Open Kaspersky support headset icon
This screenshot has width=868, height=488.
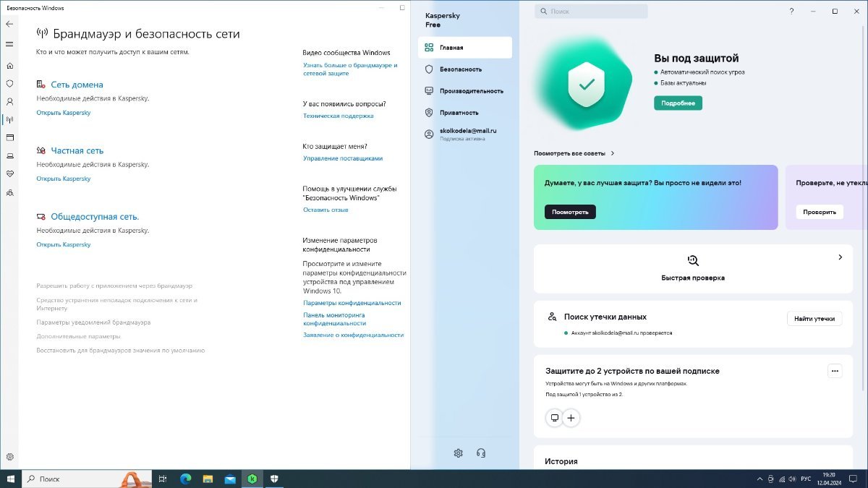click(481, 453)
